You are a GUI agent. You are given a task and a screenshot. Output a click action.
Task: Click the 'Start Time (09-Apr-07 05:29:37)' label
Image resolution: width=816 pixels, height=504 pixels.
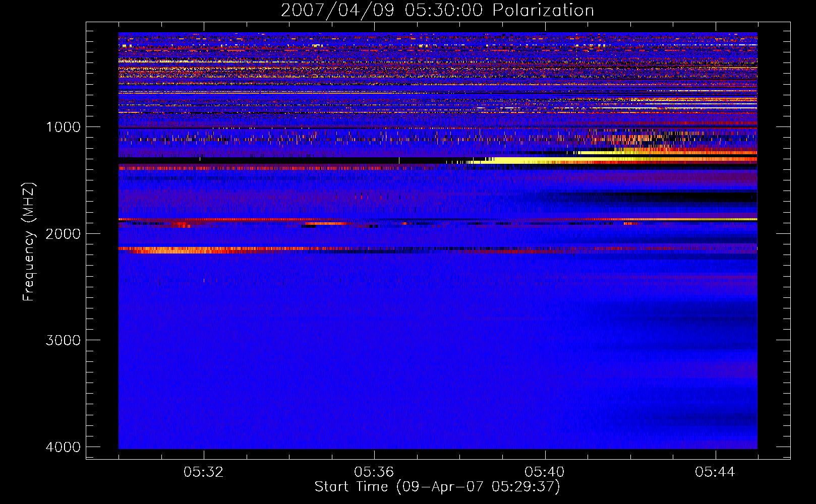click(437, 487)
